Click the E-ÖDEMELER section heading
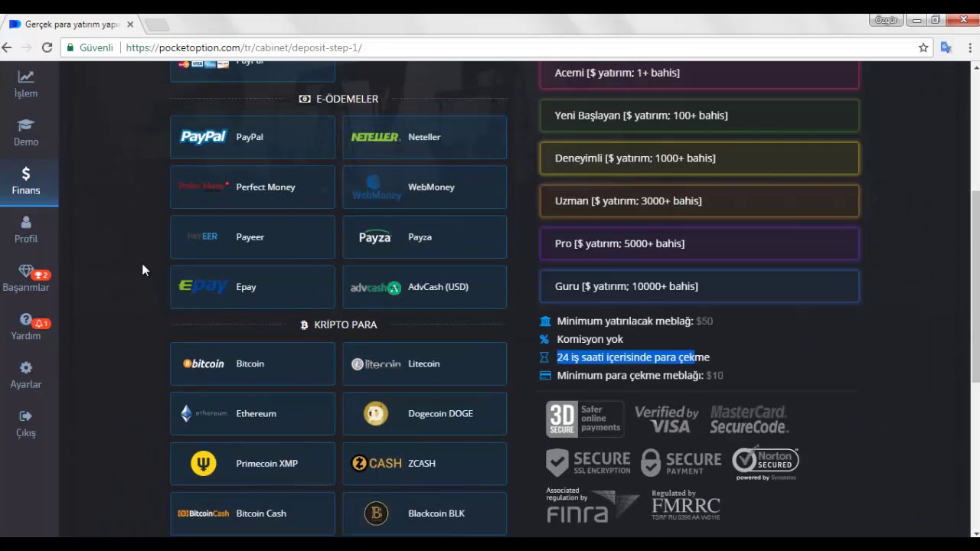The image size is (980, 551). click(338, 99)
